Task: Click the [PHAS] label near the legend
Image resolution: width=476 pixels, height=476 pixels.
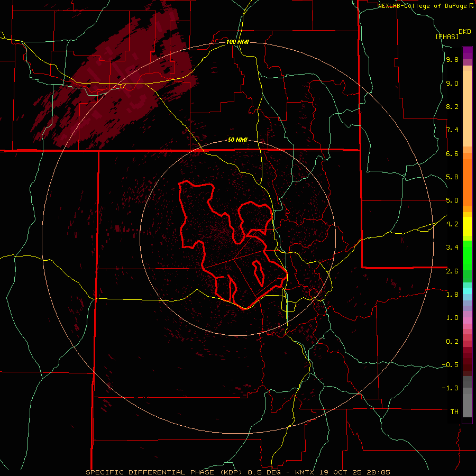Action: coord(447,36)
